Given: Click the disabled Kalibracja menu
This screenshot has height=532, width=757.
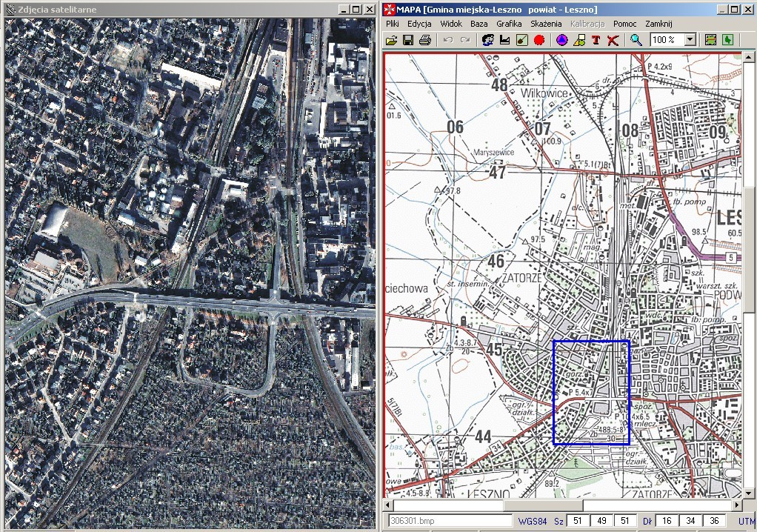Looking at the screenshot, I should pos(587,24).
